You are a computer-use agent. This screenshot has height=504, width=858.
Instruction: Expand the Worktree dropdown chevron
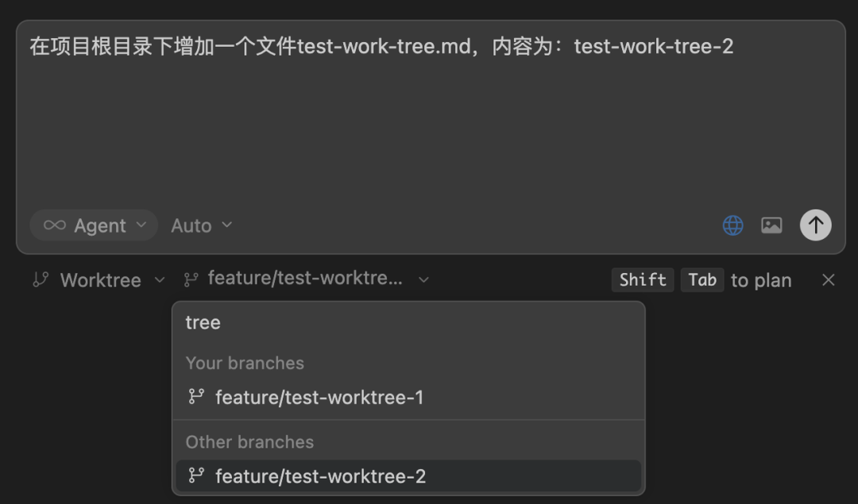tap(160, 279)
